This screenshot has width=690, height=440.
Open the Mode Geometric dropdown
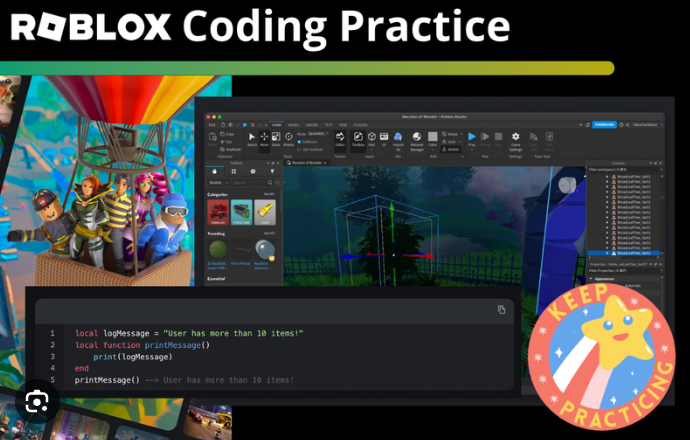coord(318,134)
